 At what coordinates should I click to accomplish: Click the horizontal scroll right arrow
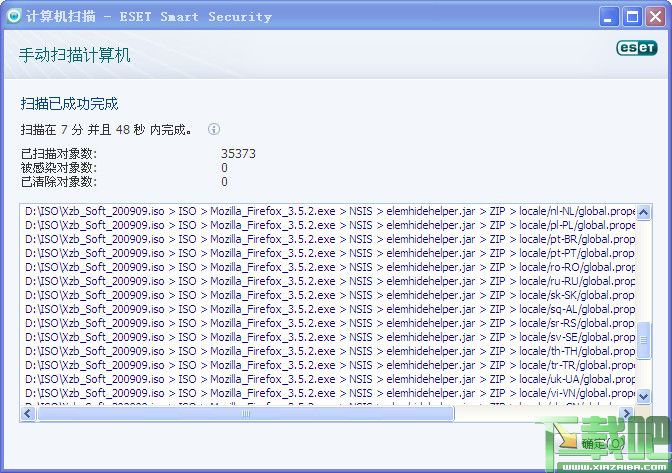point(627,413)
